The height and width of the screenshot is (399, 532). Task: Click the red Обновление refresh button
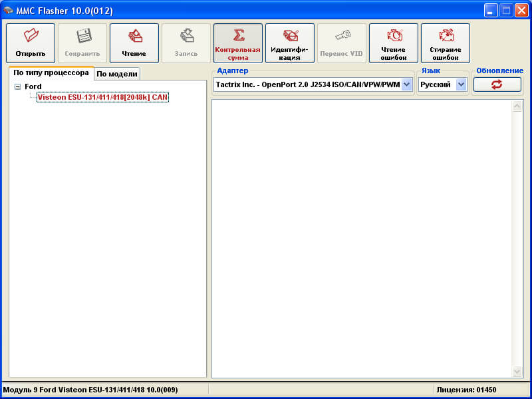(x=497, y=84)
